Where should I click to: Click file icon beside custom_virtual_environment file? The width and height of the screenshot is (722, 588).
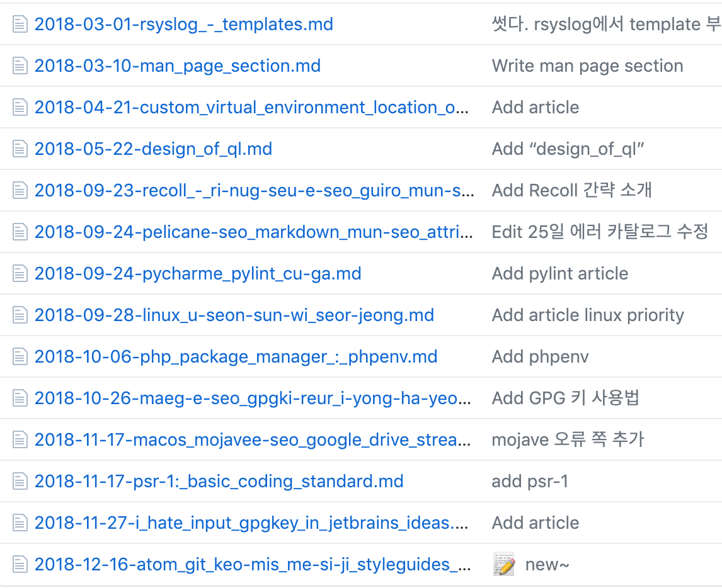pyautogui.click(x=20, y=107)
